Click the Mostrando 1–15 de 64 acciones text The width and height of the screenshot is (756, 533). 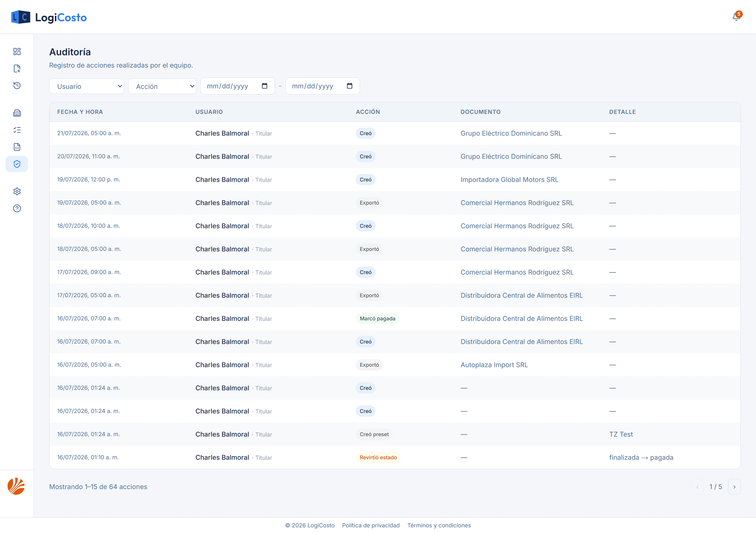(x=98, y=487)
